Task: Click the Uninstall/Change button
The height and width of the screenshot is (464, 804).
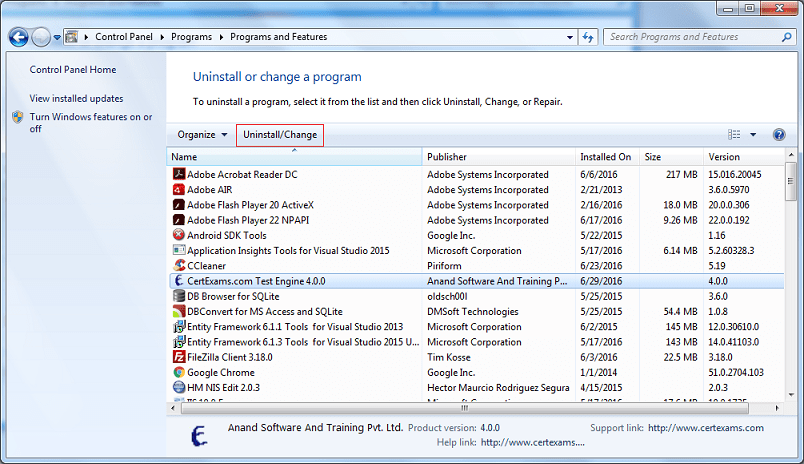Action: click(x=280, y=135)
